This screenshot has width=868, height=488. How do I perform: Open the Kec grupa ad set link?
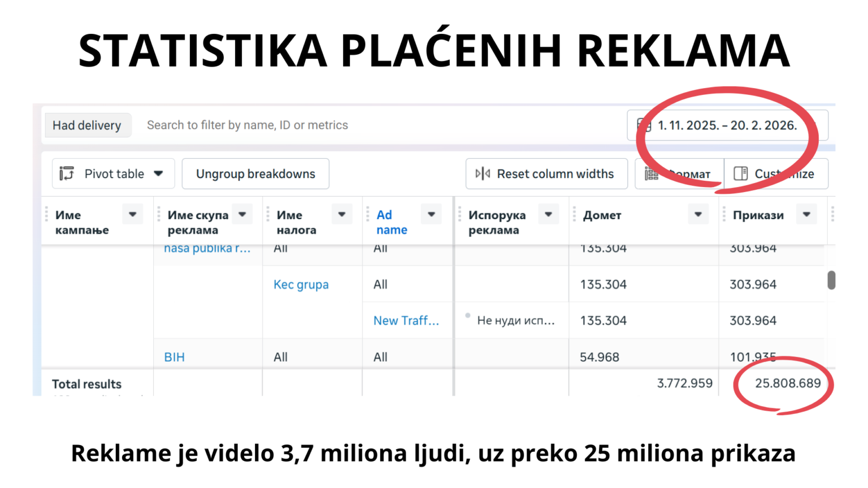(301, 285)
